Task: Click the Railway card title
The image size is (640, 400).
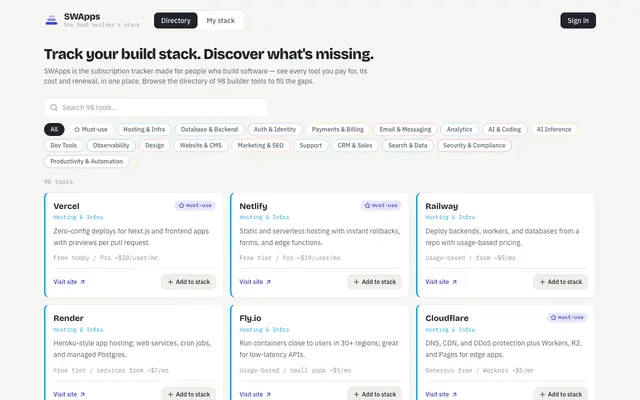Action: 442,207
